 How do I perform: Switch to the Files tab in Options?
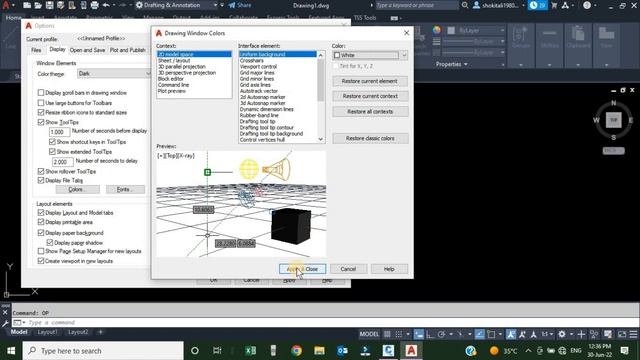[x=36, y=50]
